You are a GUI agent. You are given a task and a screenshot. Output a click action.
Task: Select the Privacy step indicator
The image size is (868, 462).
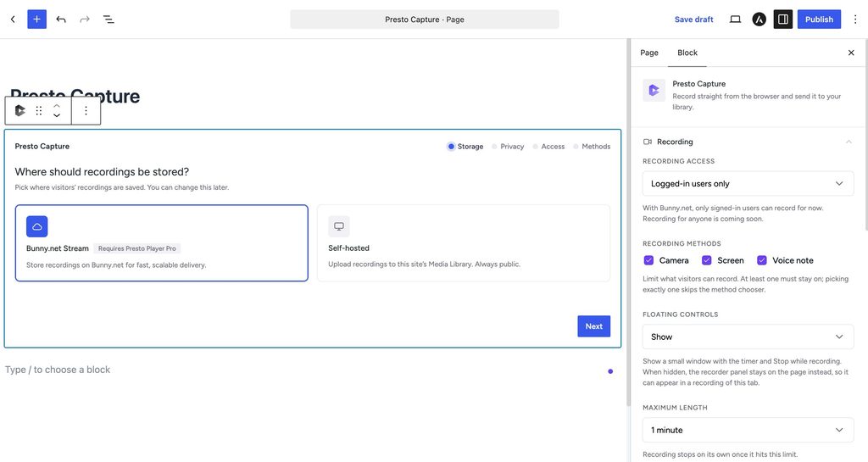[x=508, y=147]
